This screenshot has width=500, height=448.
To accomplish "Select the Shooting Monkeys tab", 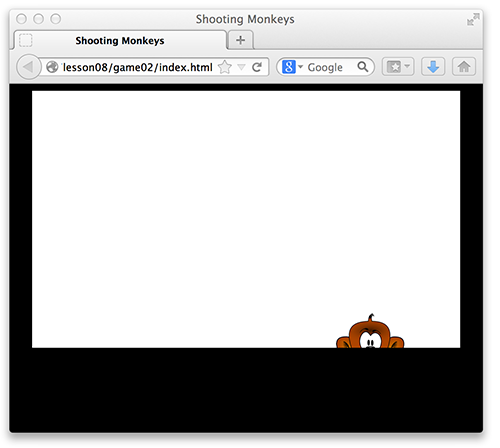I will coord(120,40).
